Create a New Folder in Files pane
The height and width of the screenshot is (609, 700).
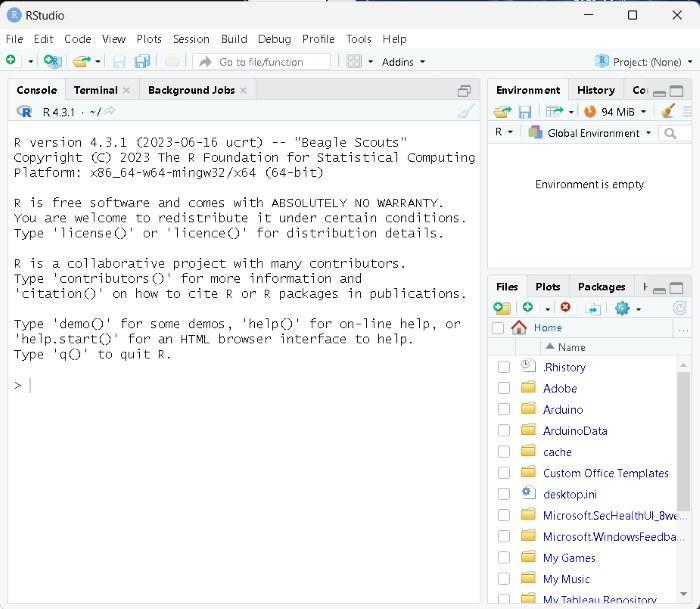click(502, 308)
